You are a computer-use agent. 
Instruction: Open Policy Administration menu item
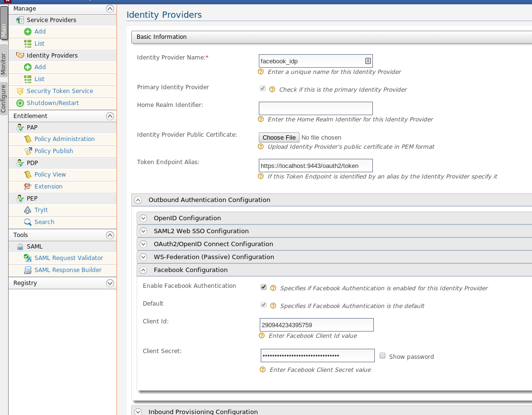[x=65, y=139]
